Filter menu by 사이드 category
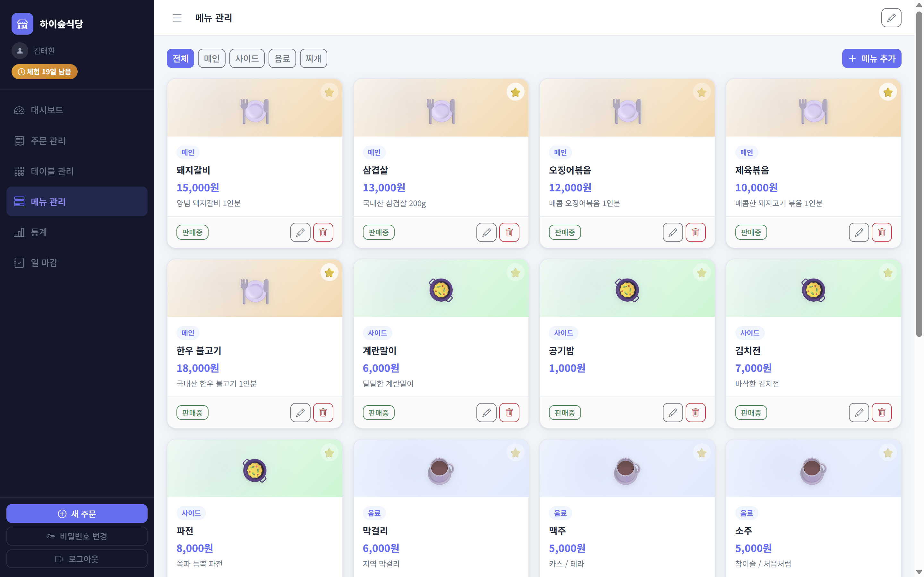Screen dimensions: 924x577 [247, 58]
